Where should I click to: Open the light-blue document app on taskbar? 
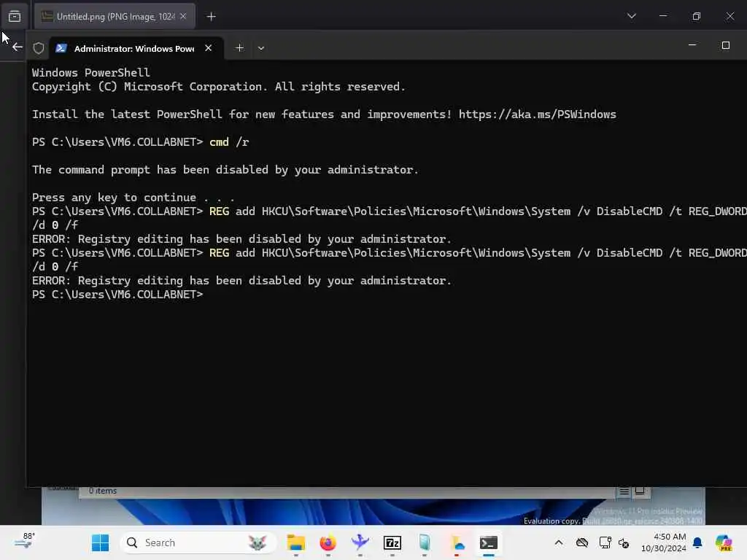tap(425, 542)
